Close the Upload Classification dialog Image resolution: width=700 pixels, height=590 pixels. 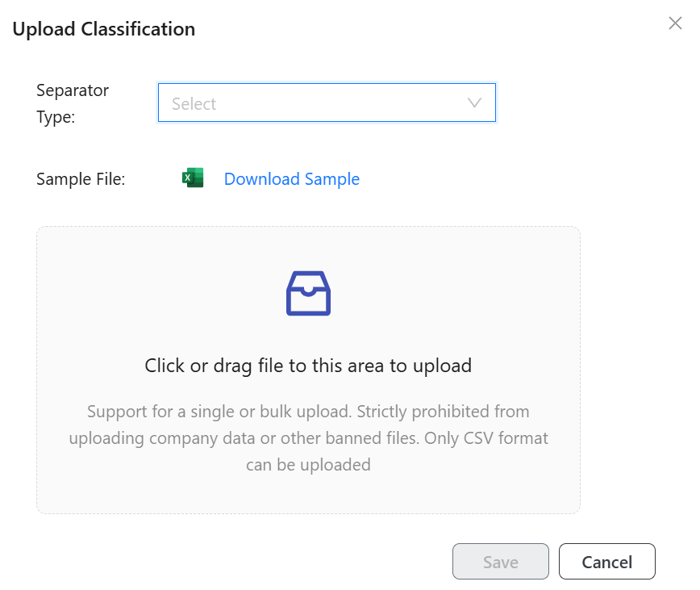[x=675, y=23]
